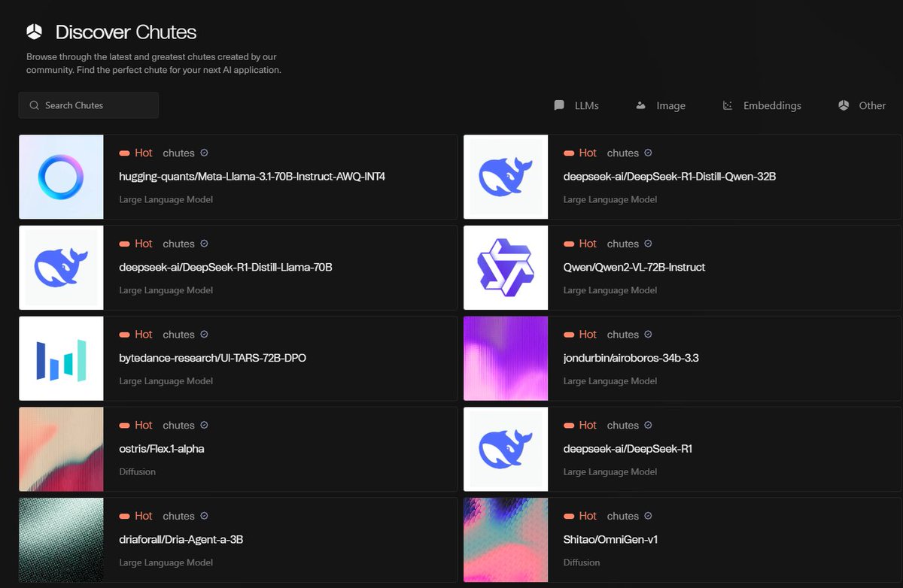This screenshot has width=903, height=588.
Task: Select the Embeddings filter tab
Action: tap(762, 105)
